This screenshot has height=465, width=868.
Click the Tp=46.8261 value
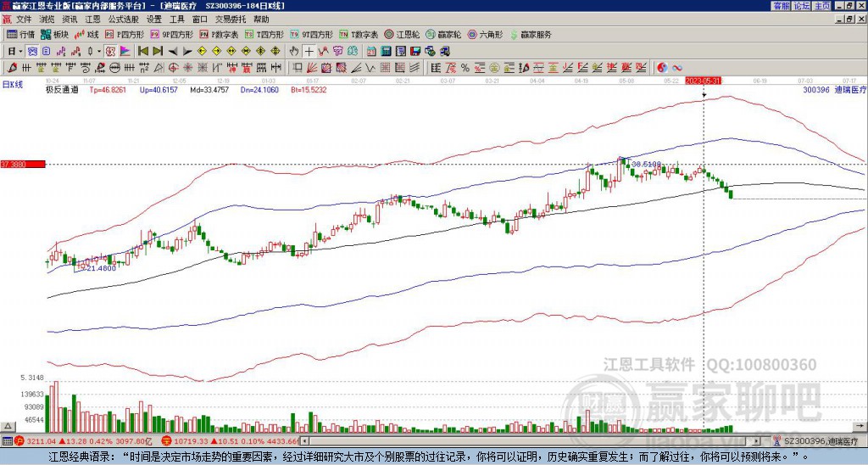click(108, 90)
